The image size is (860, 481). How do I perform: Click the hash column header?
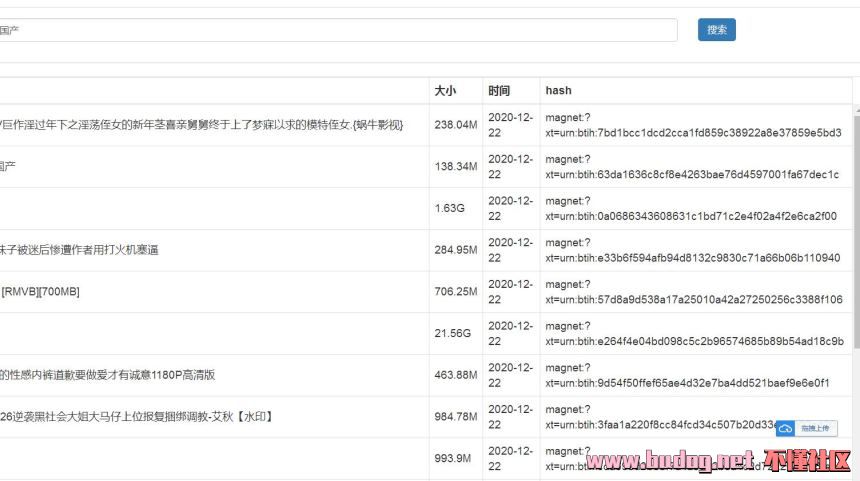point(558,90)
